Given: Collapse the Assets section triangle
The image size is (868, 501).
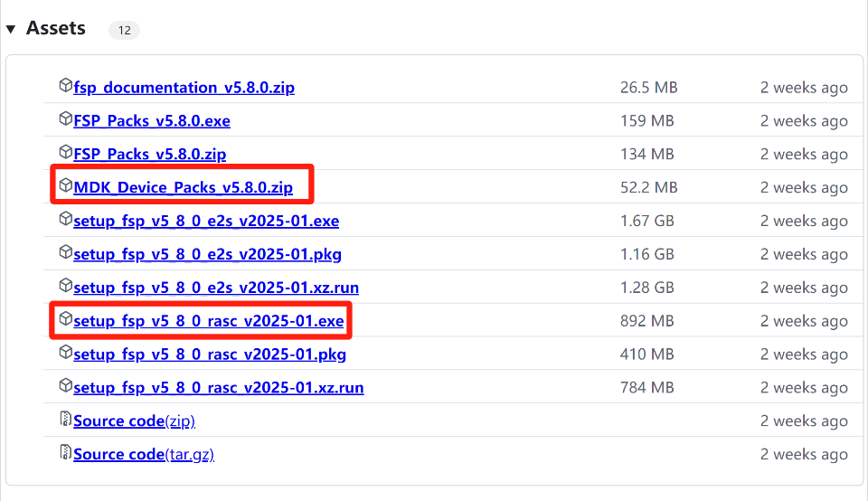Looking at the screenshot, I should (11, 29).
